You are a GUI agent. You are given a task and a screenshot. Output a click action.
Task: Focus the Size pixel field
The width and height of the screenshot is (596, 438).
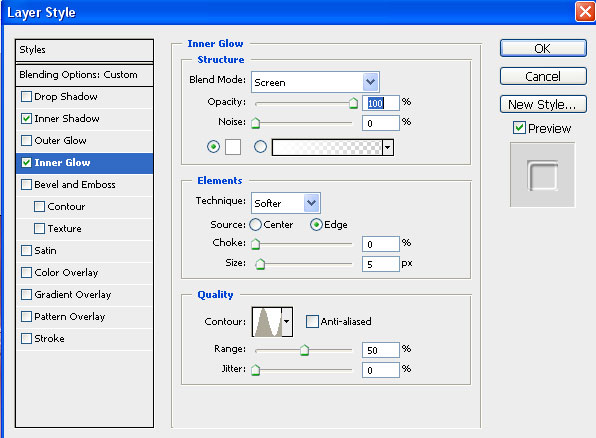click(x=380, y=264)
